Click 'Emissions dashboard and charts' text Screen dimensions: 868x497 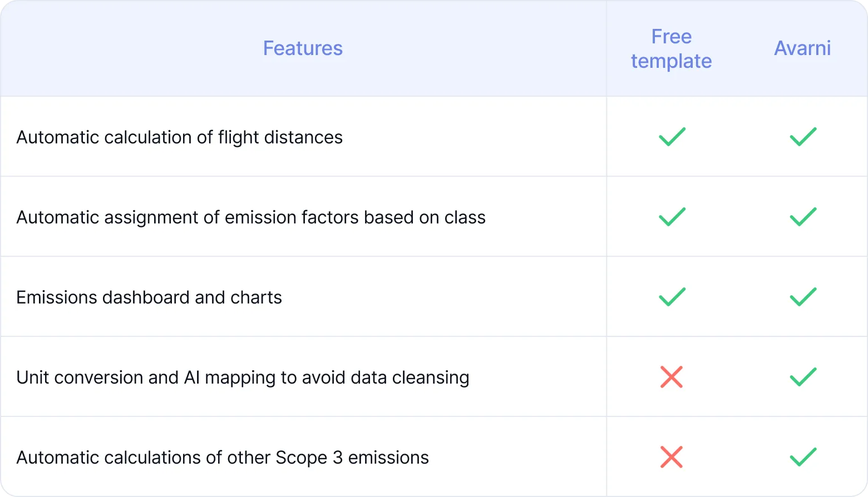coord(149,297)
